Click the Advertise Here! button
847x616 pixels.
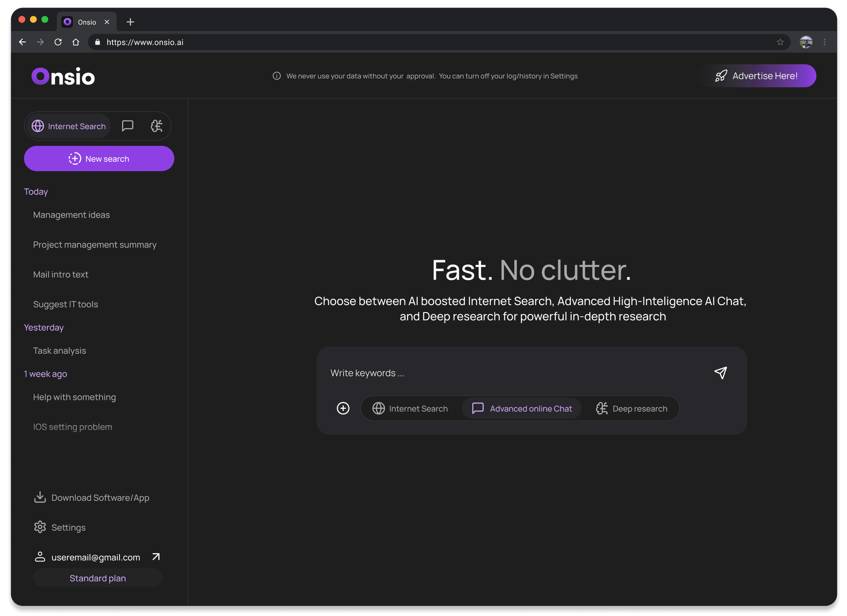coord(757,76)
